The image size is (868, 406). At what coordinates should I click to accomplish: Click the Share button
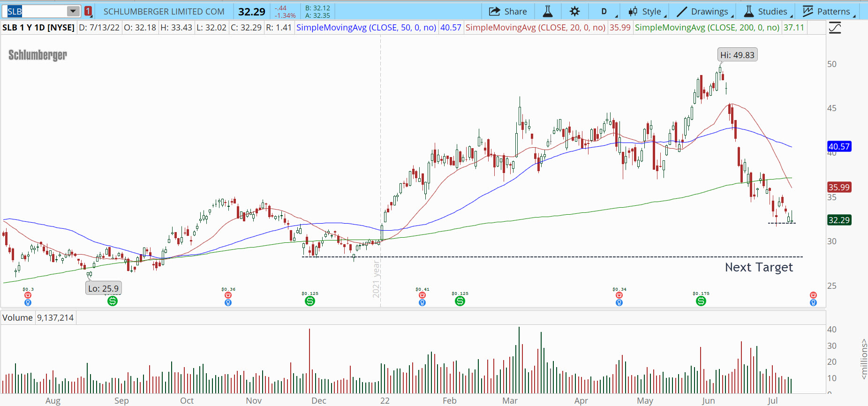508,11
